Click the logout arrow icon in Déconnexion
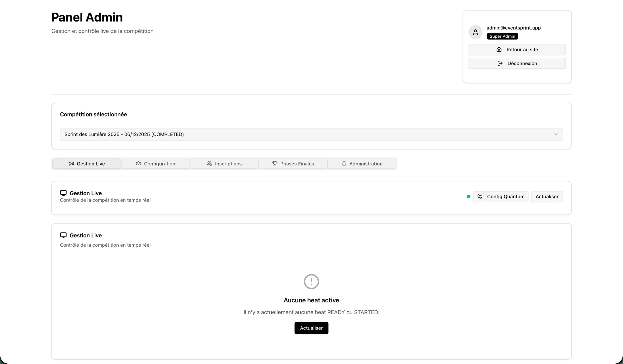 500,64
